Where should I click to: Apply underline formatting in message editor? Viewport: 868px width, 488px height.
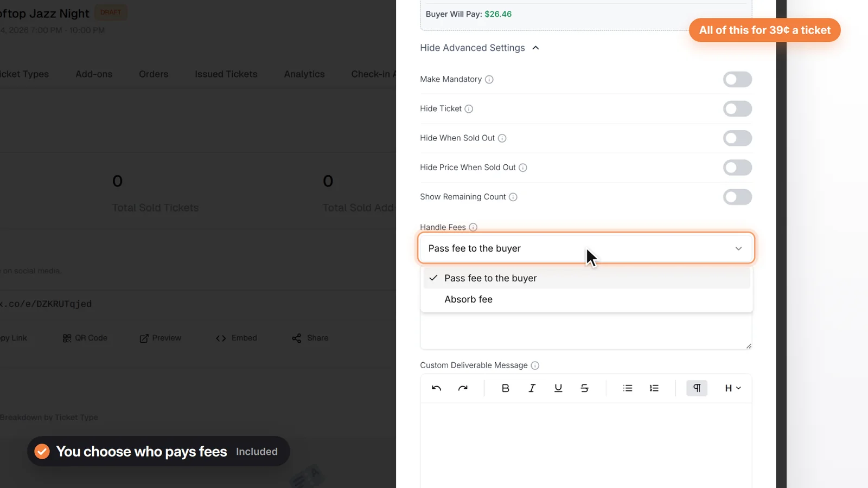558,388
